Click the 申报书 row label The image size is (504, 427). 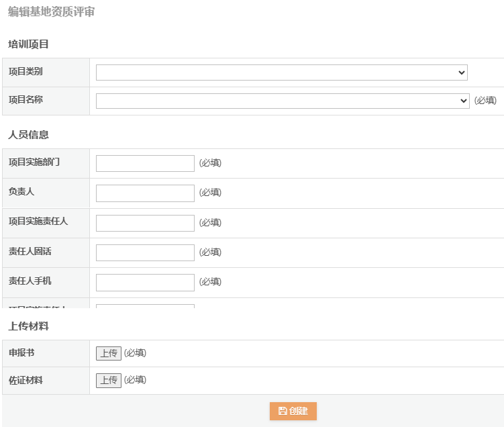click(x=21, y=352)
